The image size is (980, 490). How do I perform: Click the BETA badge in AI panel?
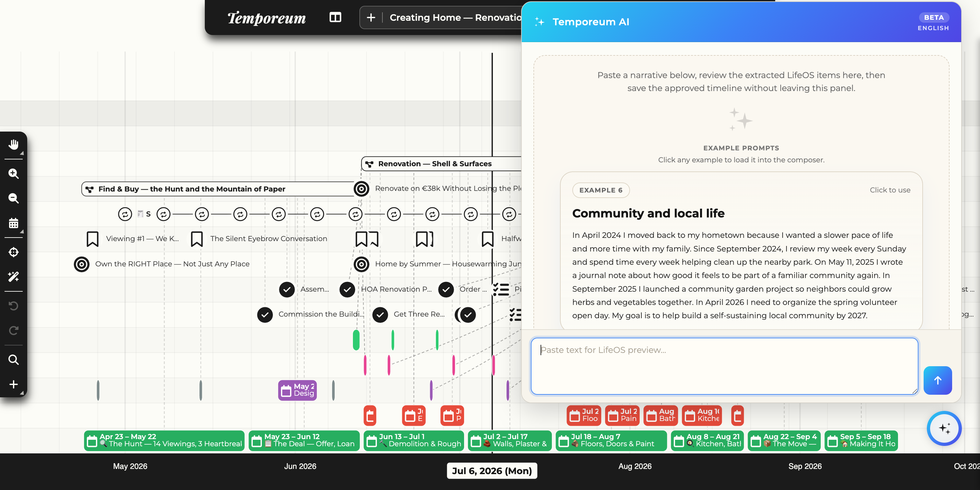tap(934, 17)
